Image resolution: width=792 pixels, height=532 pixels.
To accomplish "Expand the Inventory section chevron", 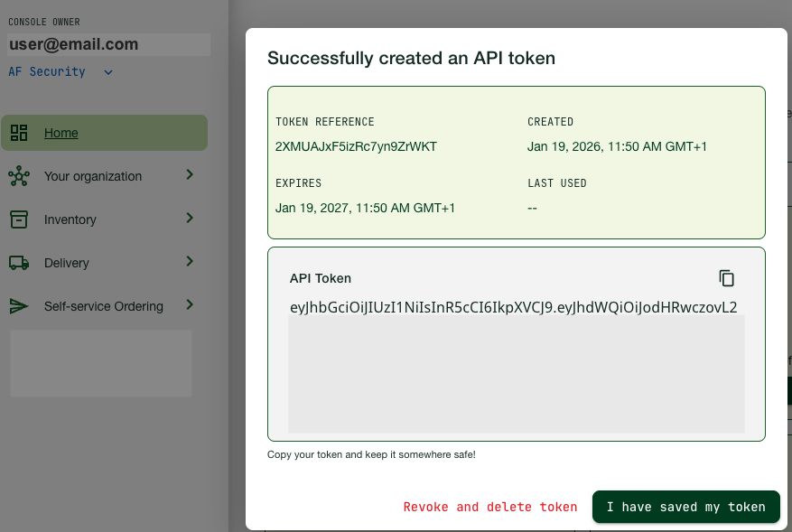I will 190,219.
